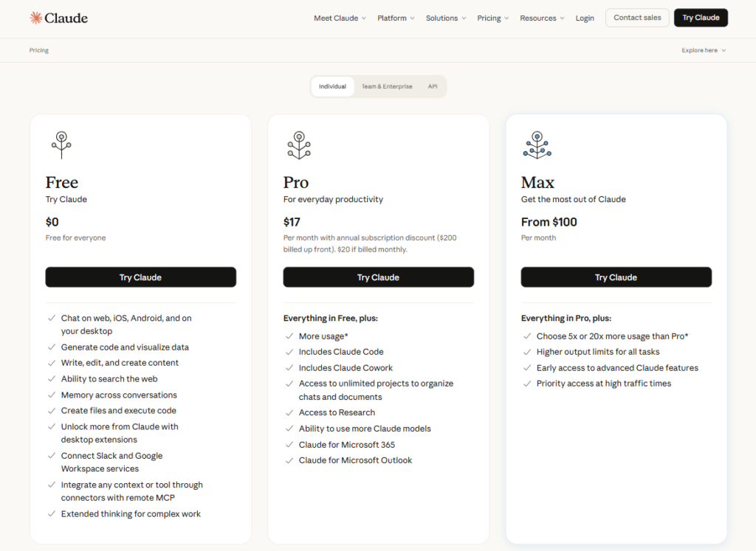Viewport: 756px width, 551px height.
Task: Click checkmark beside Extended thinking for complex work
Action: [51, 513]
